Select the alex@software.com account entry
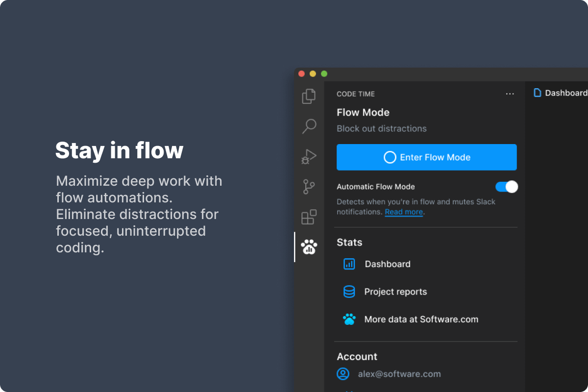The width and height of the screenshot is (588, 392). (x=399, y=374)
